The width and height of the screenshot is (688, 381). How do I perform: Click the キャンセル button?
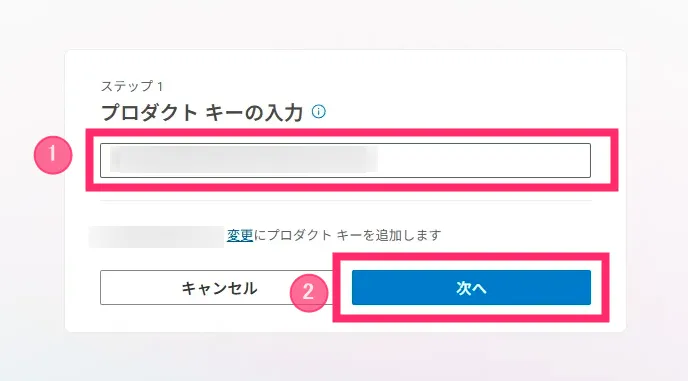click(x=219, y=288)
